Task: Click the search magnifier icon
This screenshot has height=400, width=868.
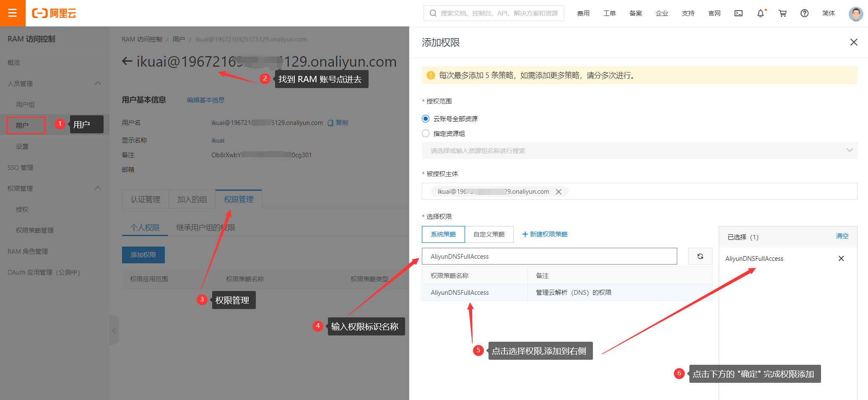Action: pyautogui.click(x=433, y=13)
